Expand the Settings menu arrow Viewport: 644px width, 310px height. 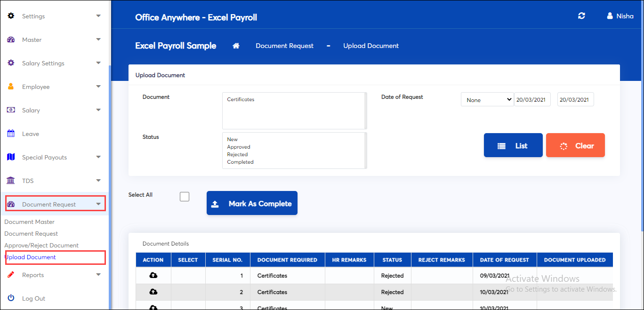tap(98, 16)
